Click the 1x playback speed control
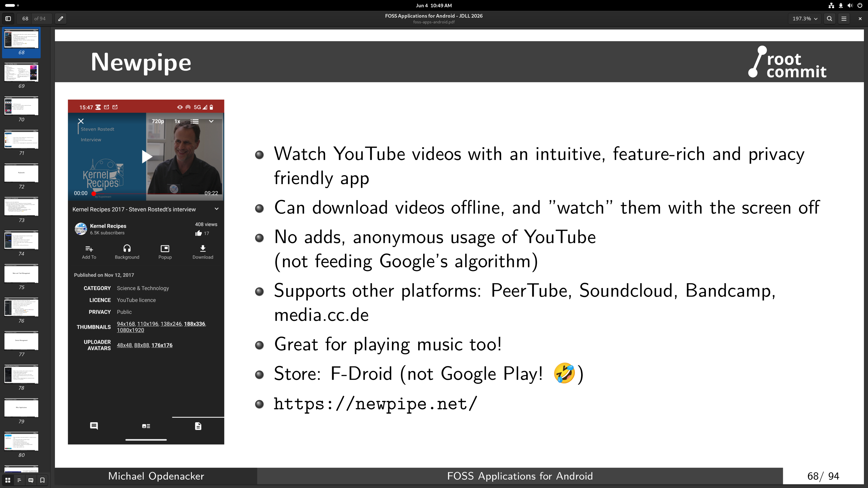Screen dimensions: 868x488 (177, 121)
